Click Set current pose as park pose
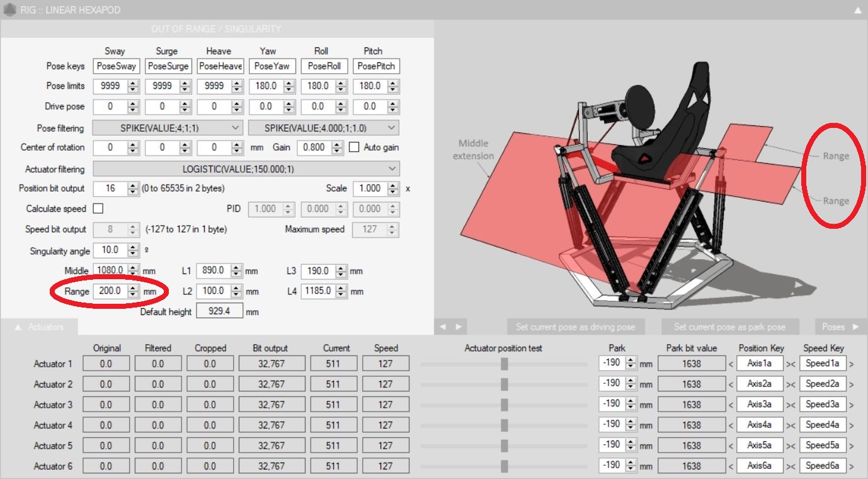868x479 pixels. point(729,326)
